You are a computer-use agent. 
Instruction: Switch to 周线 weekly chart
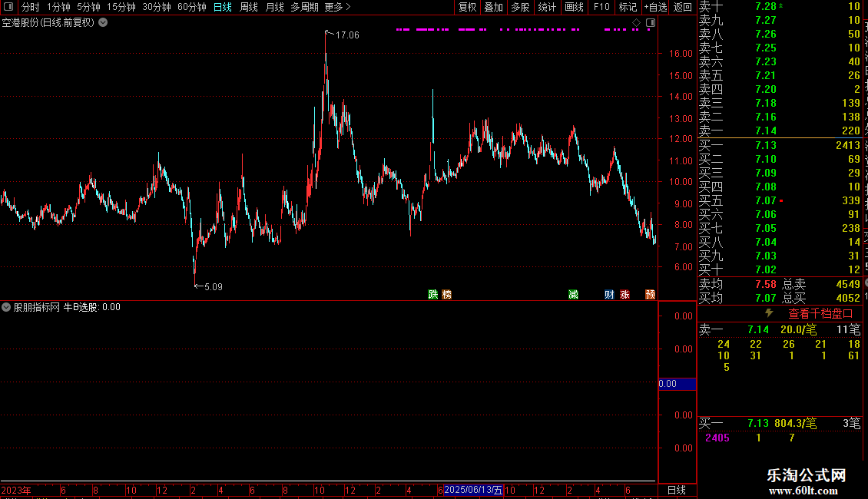point(249,7)
